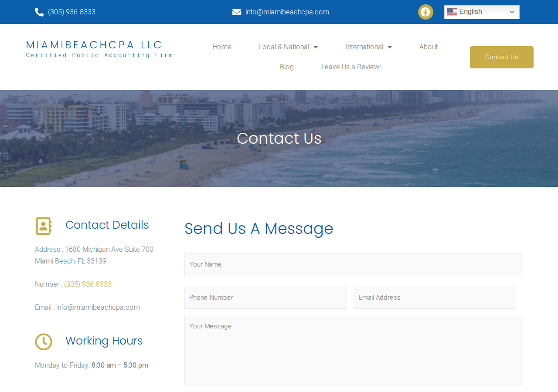Click the Certified Public Accounting Firm tagline

tap(99, 55)
